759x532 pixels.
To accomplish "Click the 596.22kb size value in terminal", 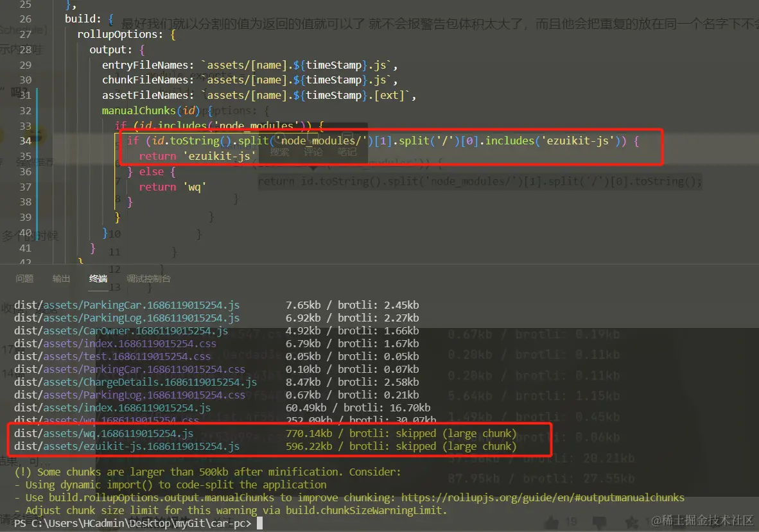I will click(309, 447).
